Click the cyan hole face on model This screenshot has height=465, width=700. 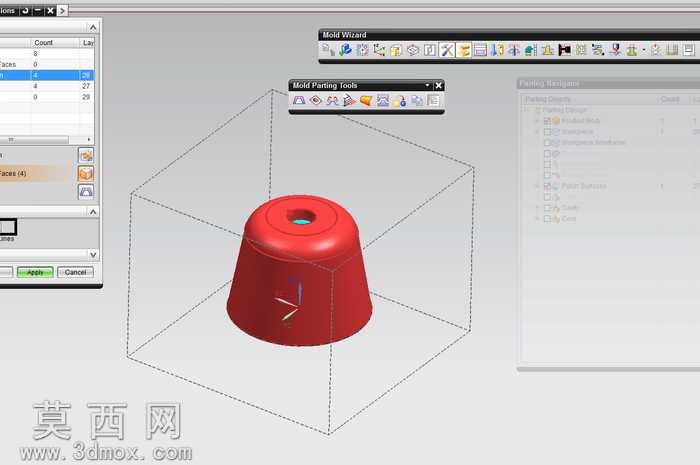point(303,221)
